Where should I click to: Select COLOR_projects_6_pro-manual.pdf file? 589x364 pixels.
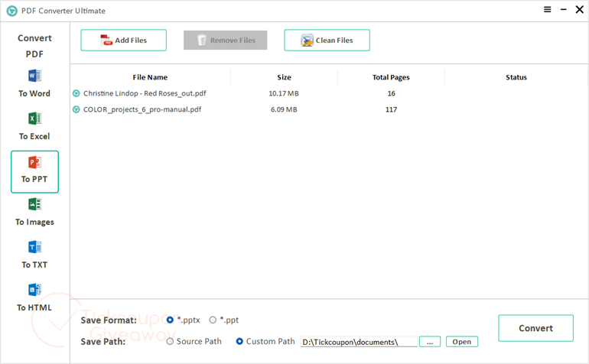(142, 109)
